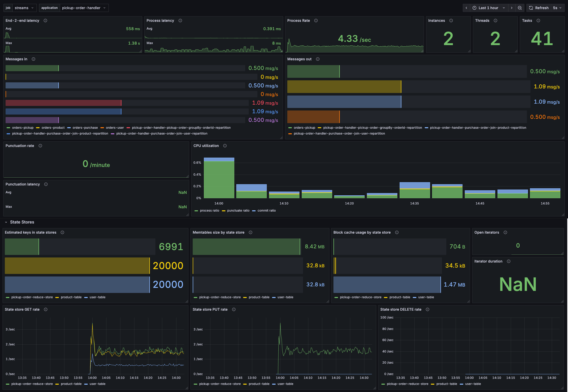Open the Last 1 hour time picker

[x=488, y=8]
